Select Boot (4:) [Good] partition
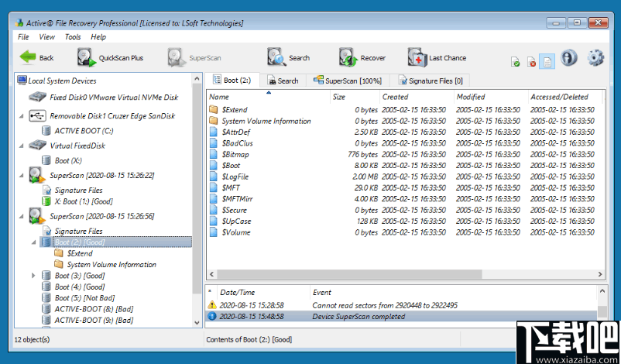The height and width of the screenshot is (364, 621). click(80, 287)
